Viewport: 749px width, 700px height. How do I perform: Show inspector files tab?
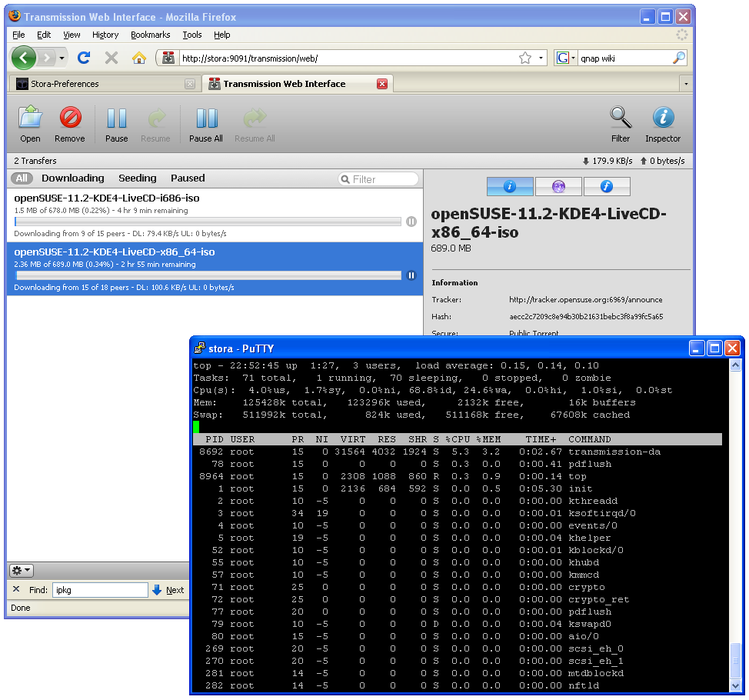607,186
